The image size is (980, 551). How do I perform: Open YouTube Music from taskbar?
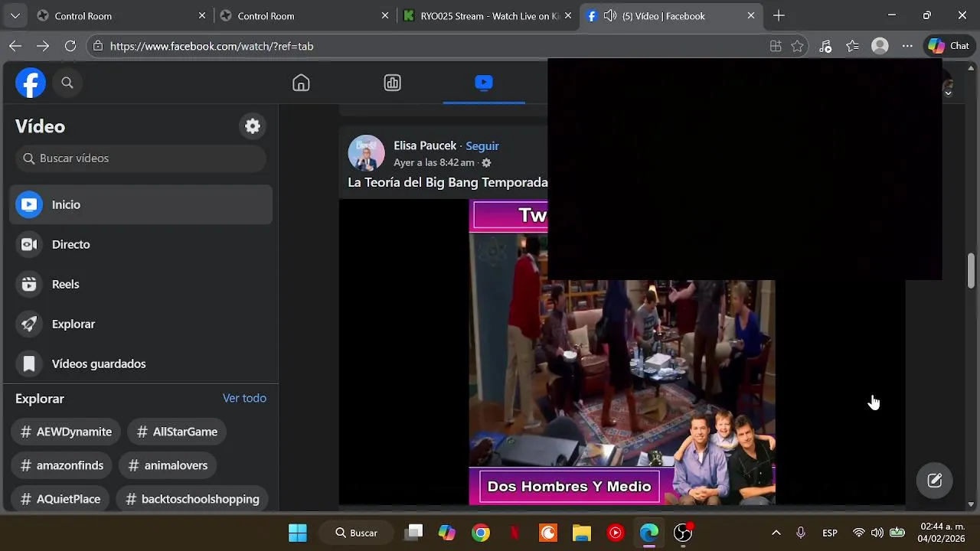click(616, 533)
